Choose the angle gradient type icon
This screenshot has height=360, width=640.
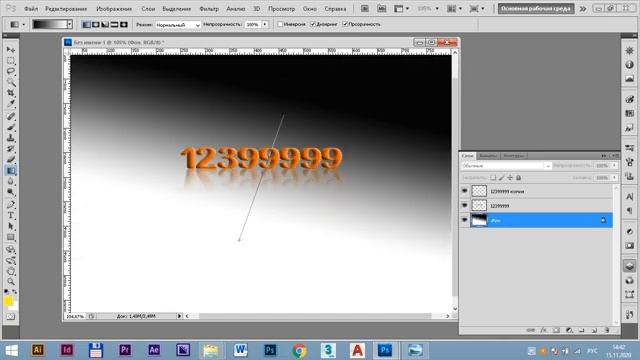point(105,25)
